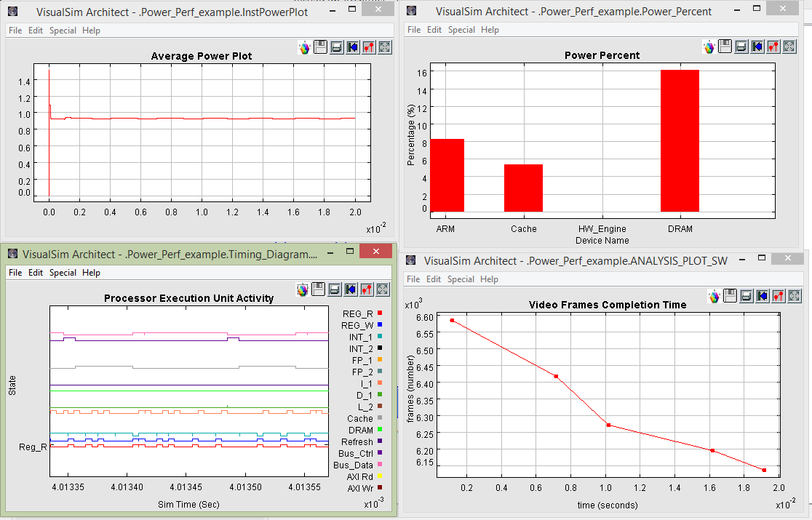Reset axes in the Power Percent window
Viewport: 812px width, 520px height.
[x=757, y=47]
